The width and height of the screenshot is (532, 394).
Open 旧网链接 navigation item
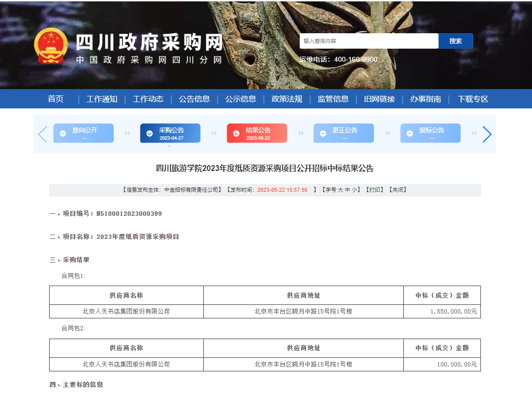(x=379, y=99)
